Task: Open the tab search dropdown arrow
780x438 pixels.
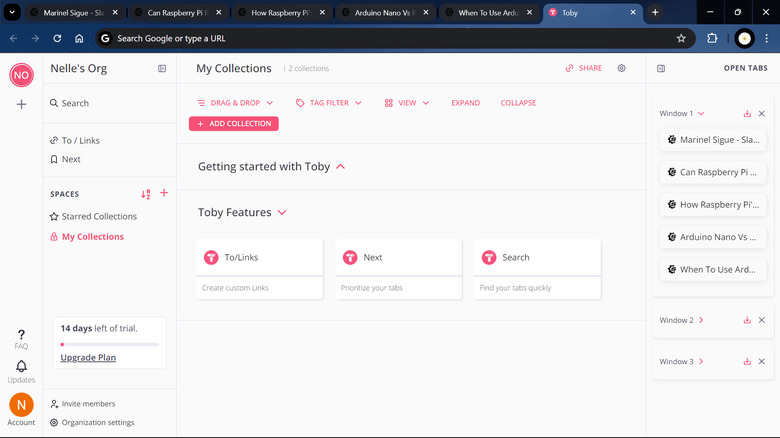Action: (12, 12)
